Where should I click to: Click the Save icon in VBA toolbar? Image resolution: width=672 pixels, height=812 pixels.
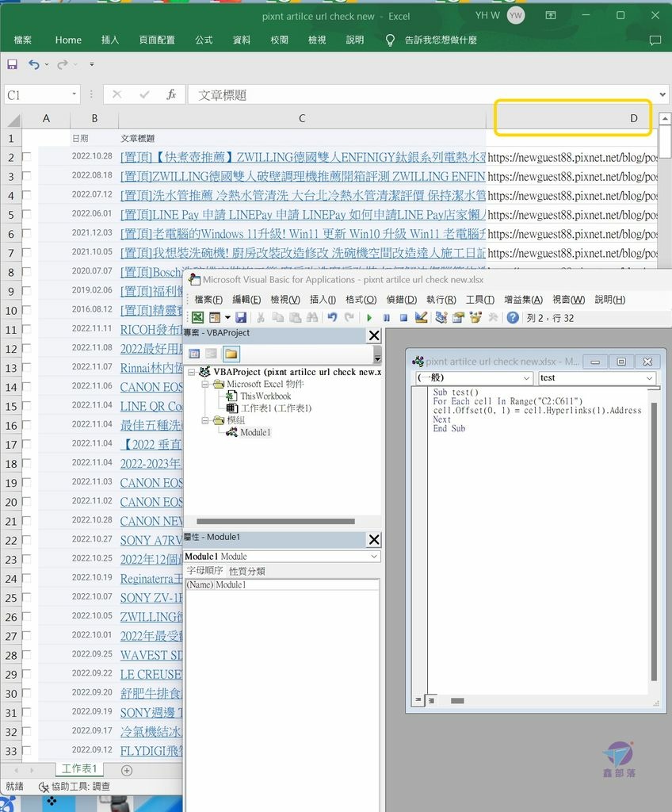pyautogui.click(x=241, y=317)
